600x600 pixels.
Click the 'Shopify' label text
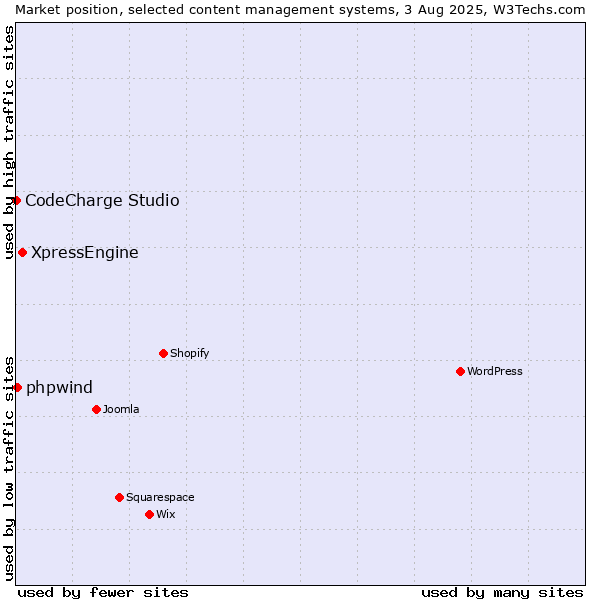[x=189, y=354]
